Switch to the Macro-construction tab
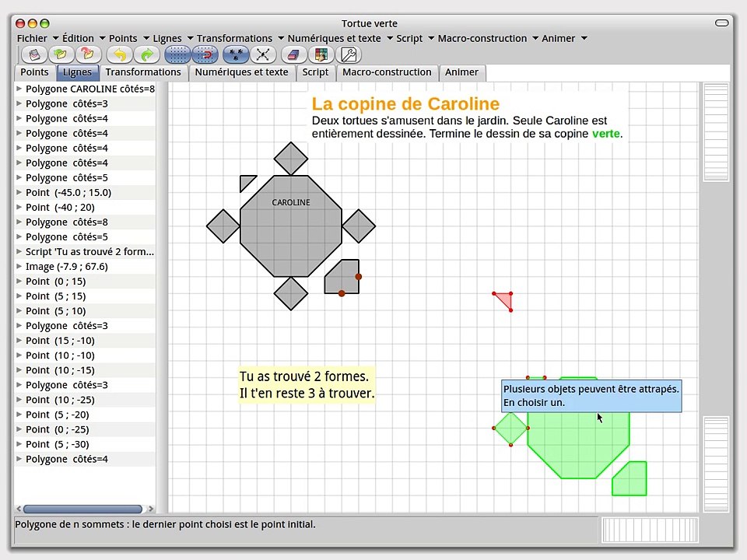The image size is (747, 560). 387,72
